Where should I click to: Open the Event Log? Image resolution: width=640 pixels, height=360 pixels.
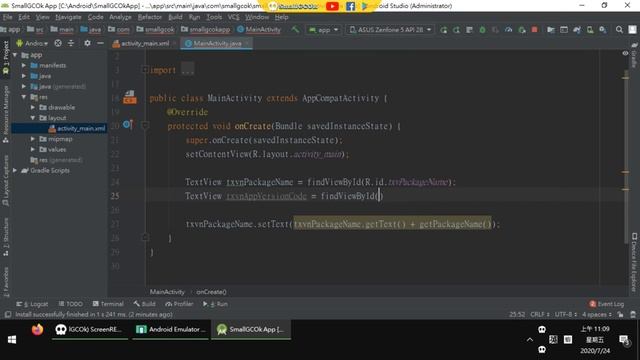607,304
